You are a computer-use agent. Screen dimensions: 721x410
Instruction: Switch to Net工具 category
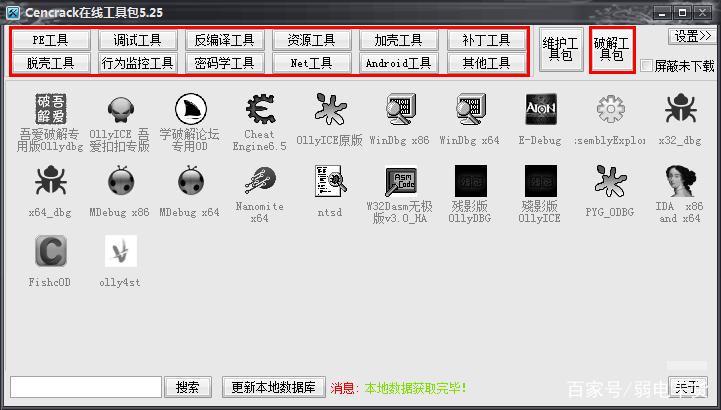click(311, 63)
